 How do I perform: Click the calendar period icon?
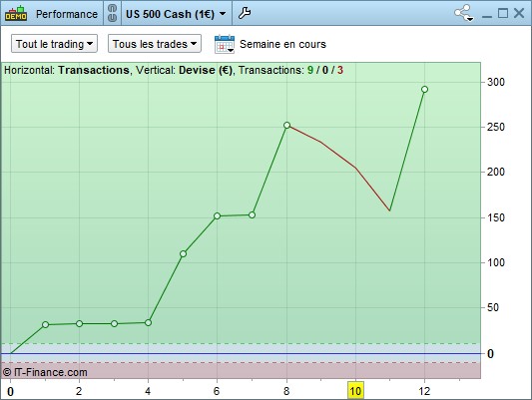(225, 44)
